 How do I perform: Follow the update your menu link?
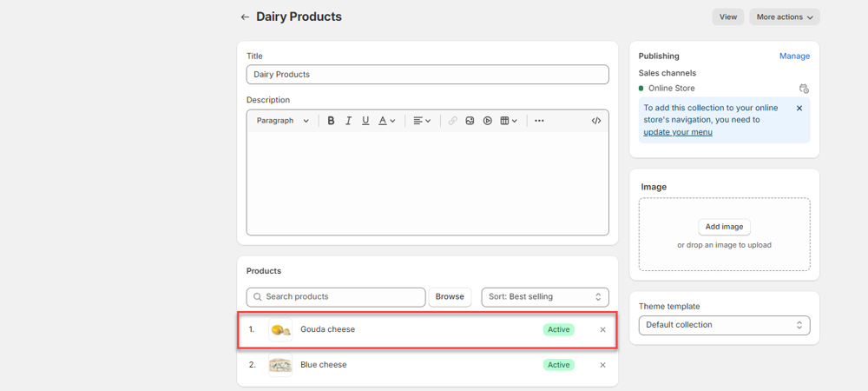678,132
